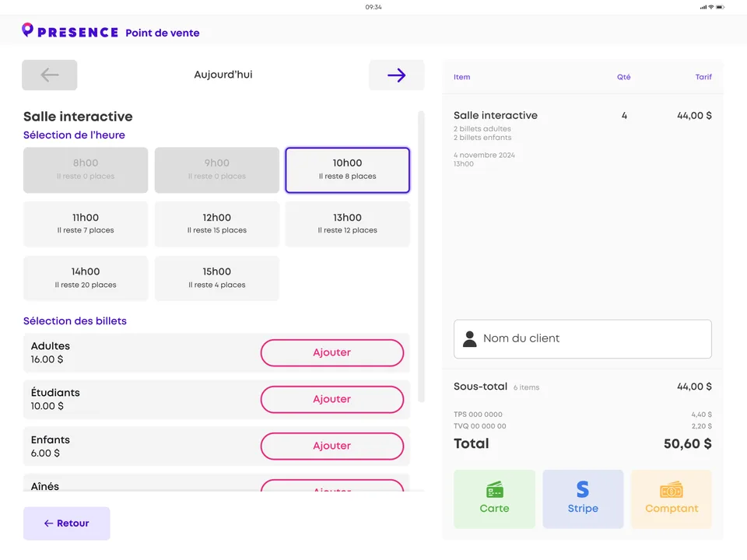Click the Sous-total label
The image size is (747, 560).
coord(480,387)
